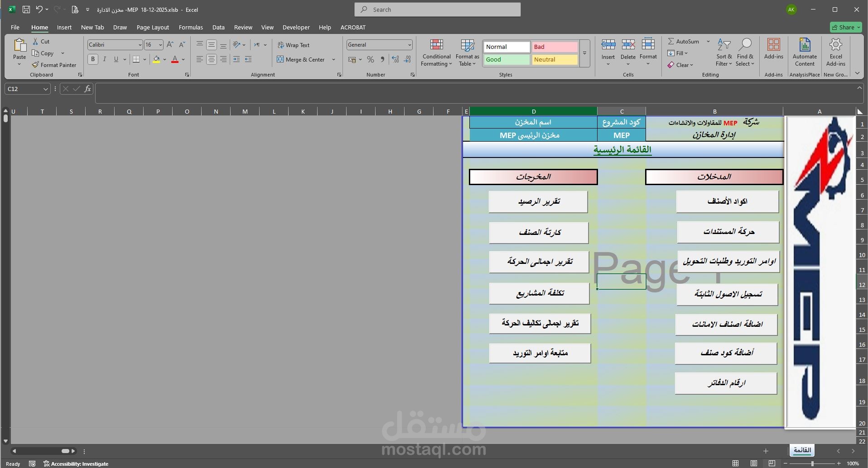Click the Copy icon
The width and height of the screenshot is (868, 468).
(x=36, y=53)
